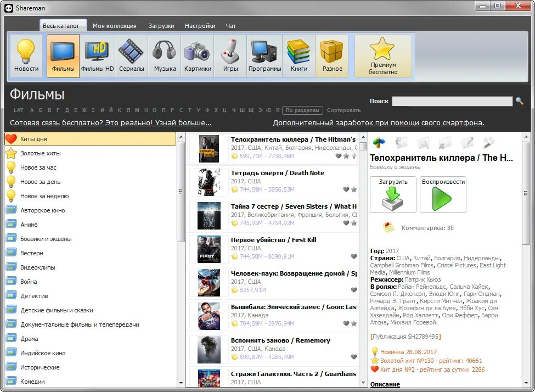Select Тетрадь смерти / Death Note film
Image resolution: width=535 pixels, height=392 pixels.
[273, 182]
